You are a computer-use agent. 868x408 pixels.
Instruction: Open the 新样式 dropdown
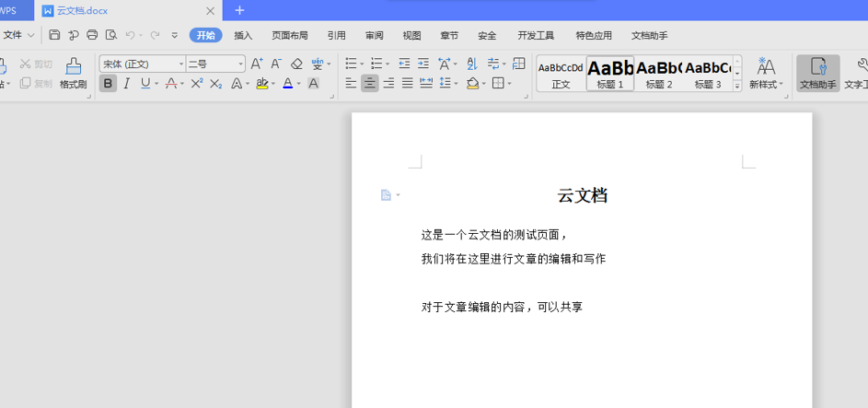pyautogui.click(x=767, y=73)
